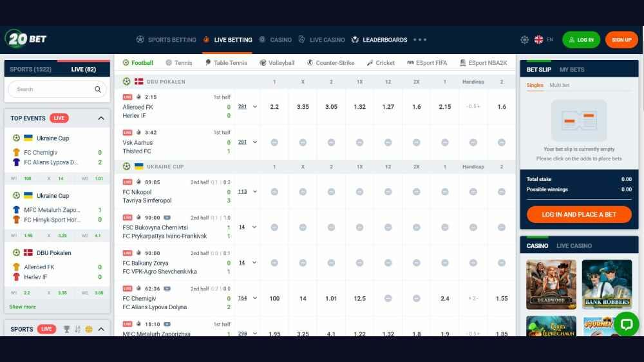Click the search magnifier icon

[98, 89]
